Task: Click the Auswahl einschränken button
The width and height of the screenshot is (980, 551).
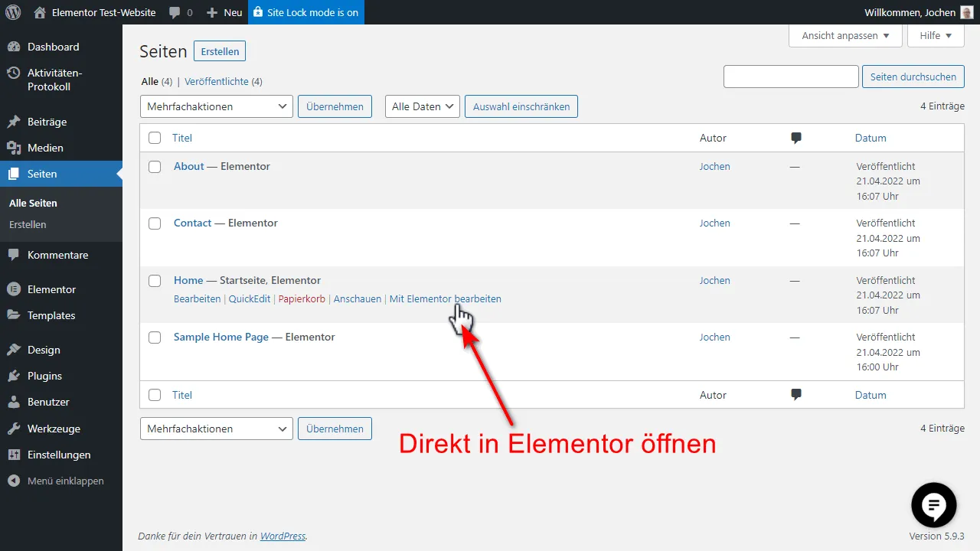Action: tap(521, 106)
